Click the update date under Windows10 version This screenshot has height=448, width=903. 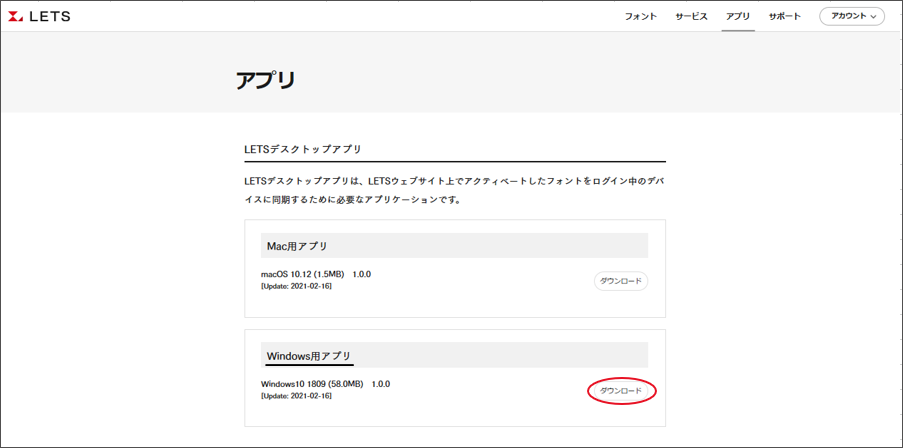tap(296, 396)
